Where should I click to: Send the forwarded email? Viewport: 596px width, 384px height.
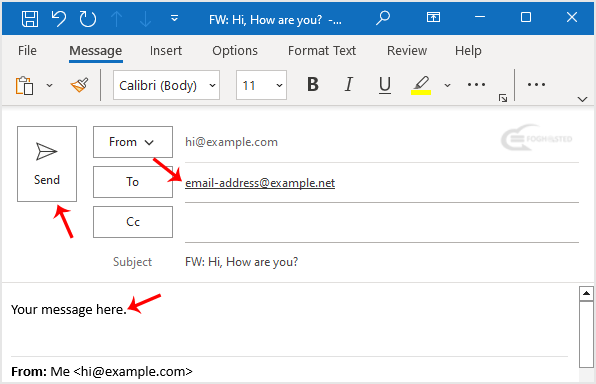click(x=47, y=164)
